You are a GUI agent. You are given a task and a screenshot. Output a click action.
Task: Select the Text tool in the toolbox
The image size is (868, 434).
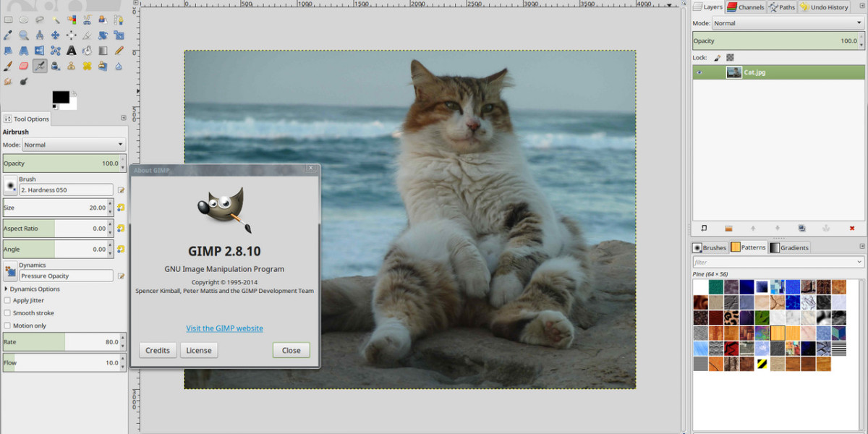pos(72,51)
